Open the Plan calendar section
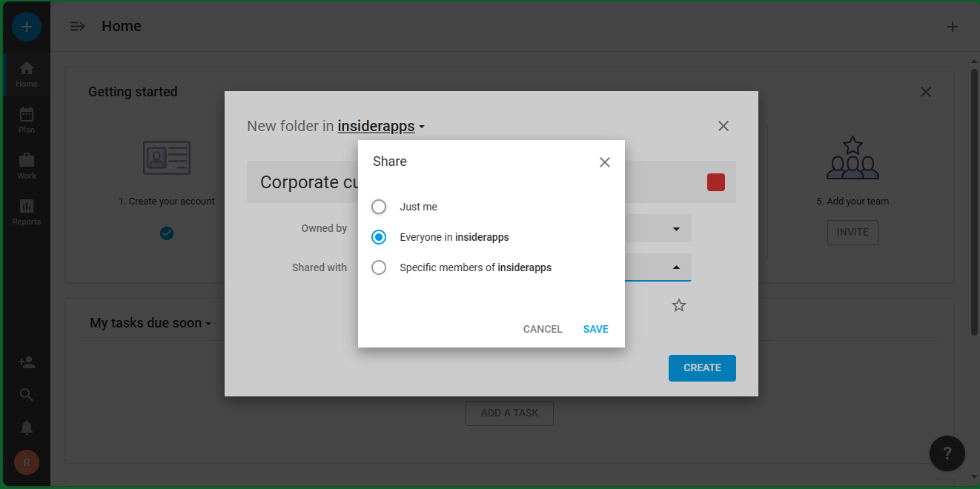This screenshot has width=980, height=489. pos(27,120)
